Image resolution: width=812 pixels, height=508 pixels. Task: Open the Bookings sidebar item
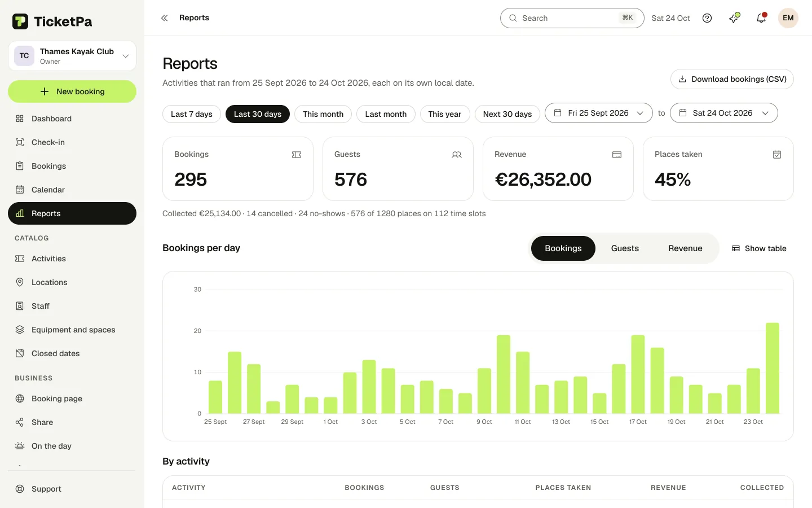(72, 166)
